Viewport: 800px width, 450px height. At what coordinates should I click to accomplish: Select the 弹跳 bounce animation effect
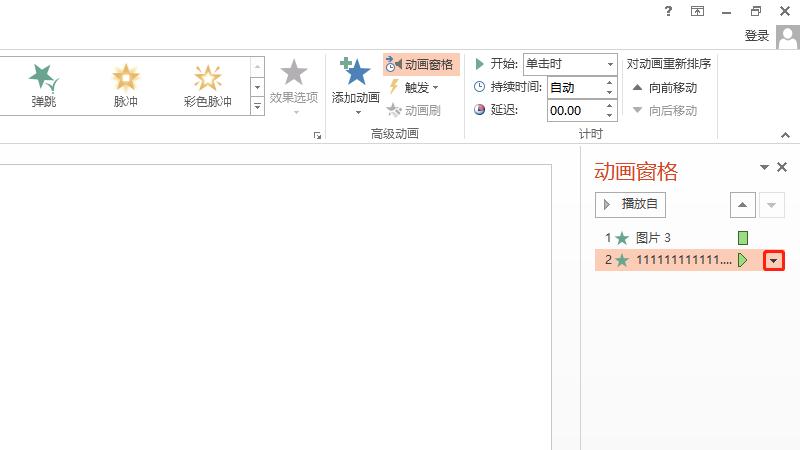[43, 86]
